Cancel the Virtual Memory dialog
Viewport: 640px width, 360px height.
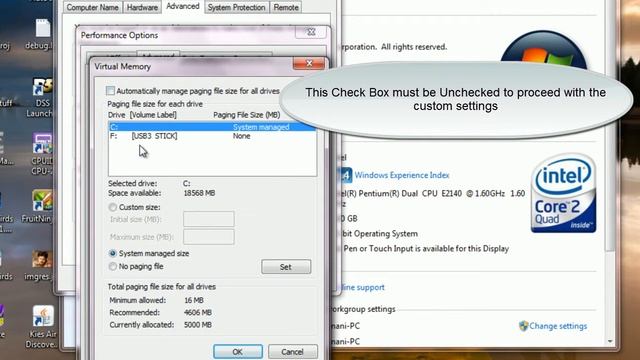coord(292,352)
